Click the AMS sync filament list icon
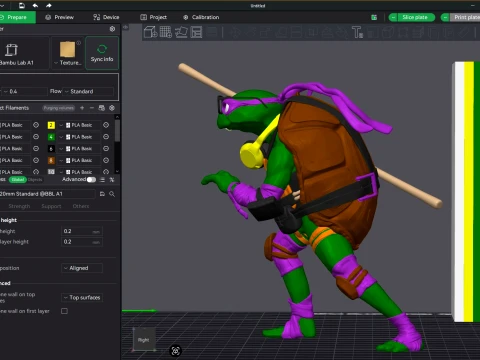This screenshot has width=480, height=360. [x=102, y=108]
